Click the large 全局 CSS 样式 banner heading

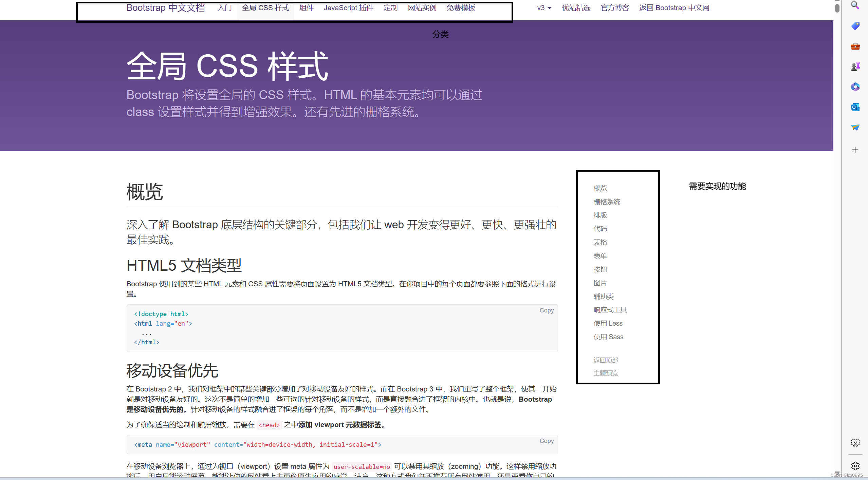tap(227, 66)
